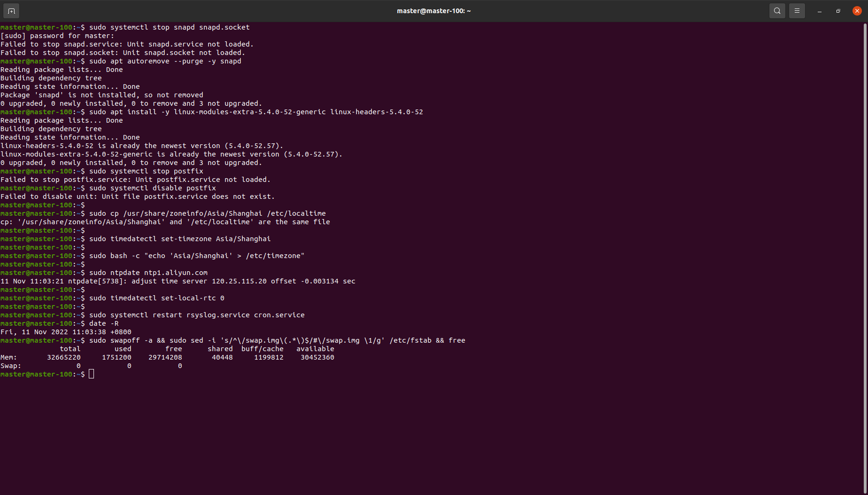Click the '[sudo] password for master:' line

tap(57, 36)
